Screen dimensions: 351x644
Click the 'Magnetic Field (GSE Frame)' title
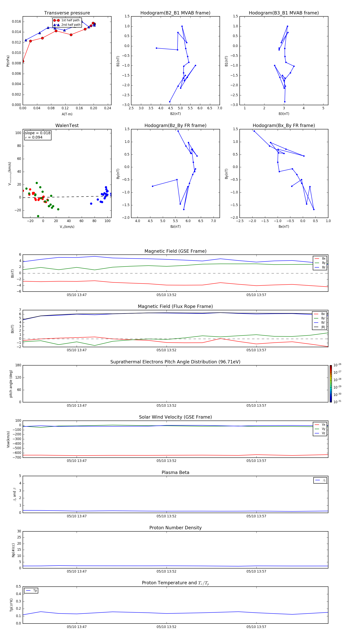[175, 251]
